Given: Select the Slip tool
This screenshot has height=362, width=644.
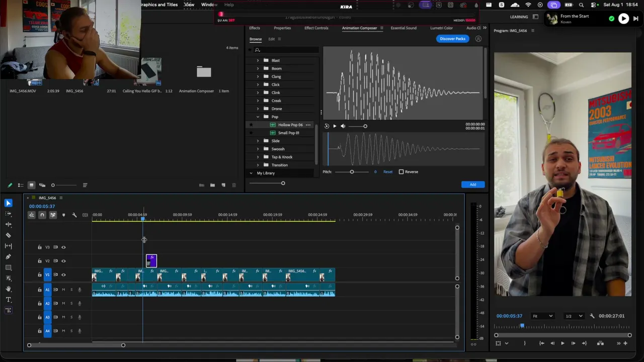Looking at the screenshot, I should click(9, 246).
